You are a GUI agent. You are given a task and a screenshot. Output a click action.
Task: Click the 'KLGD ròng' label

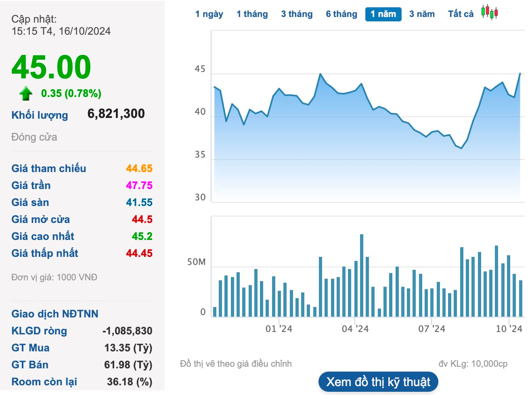coord(39,331)
